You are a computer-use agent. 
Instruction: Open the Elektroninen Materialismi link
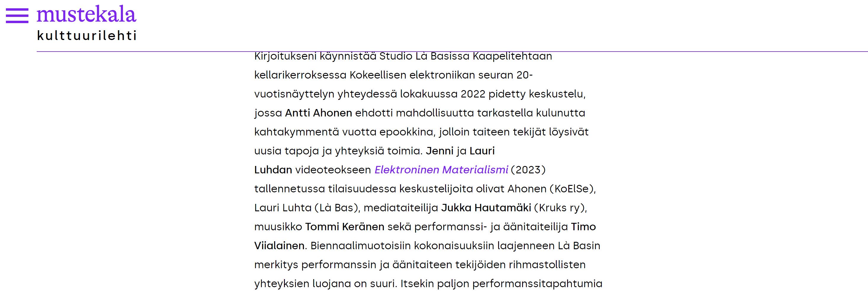[441, 170]
